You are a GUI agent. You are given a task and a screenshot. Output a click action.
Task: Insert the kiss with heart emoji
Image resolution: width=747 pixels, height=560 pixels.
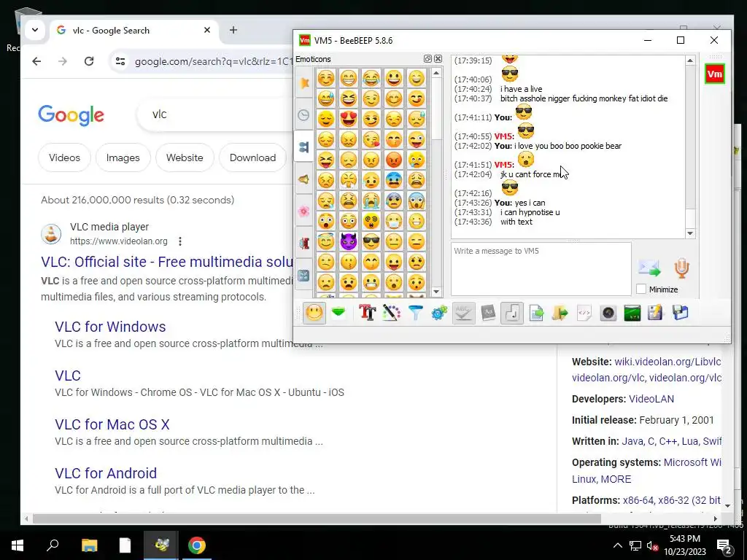point(371,139)
